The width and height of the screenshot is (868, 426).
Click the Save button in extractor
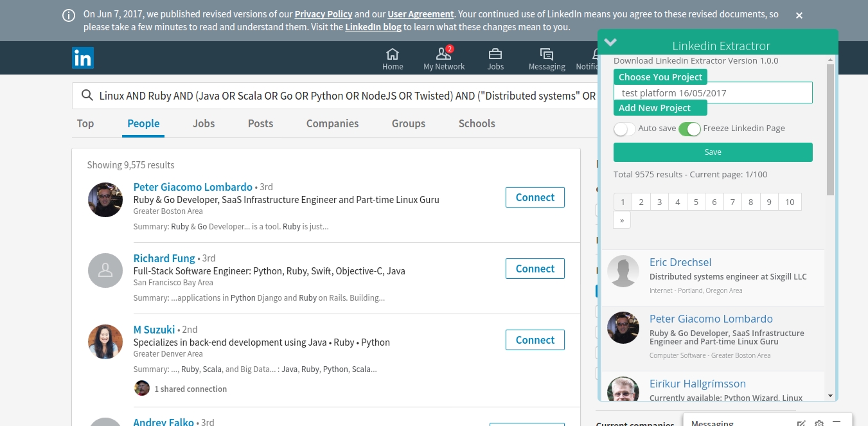tap(713, 152)
